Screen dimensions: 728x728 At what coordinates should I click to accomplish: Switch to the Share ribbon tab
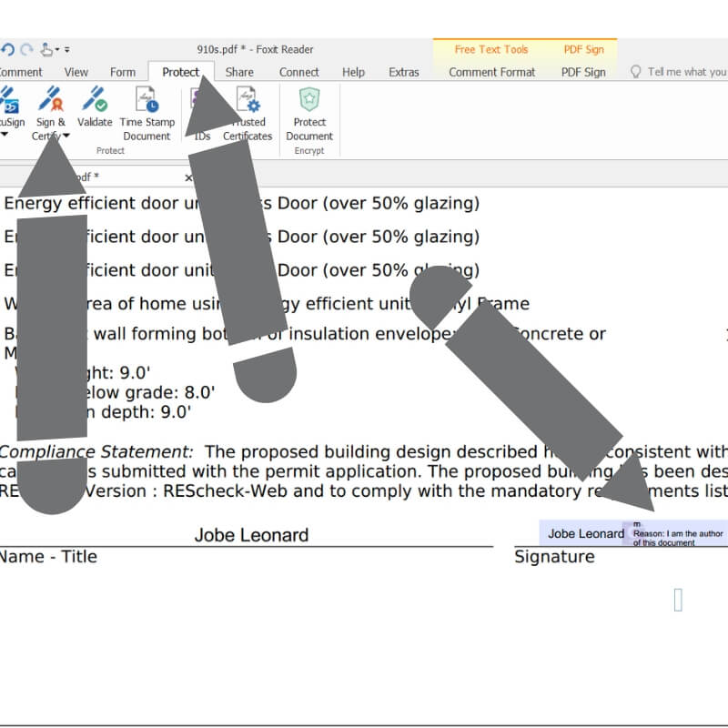pos(239,72)
